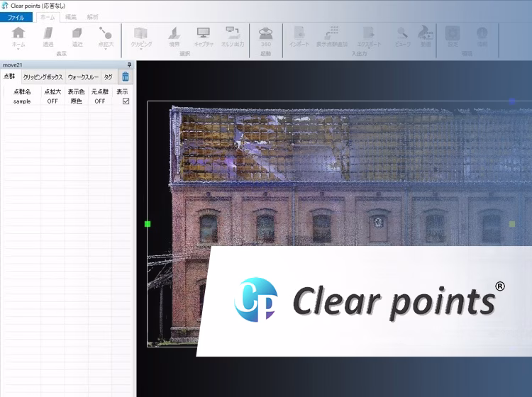Uncheck the 表示 checkbox for sample
This screenshot has height=397, width=532.
[126, 101]
